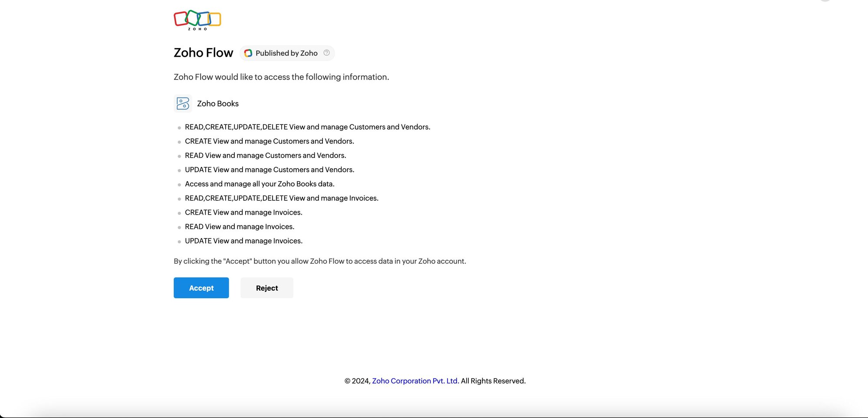Select the READ Customers and Vendors permission line
The height and width of the screenshot is (418, 868).
coord(265,156)
